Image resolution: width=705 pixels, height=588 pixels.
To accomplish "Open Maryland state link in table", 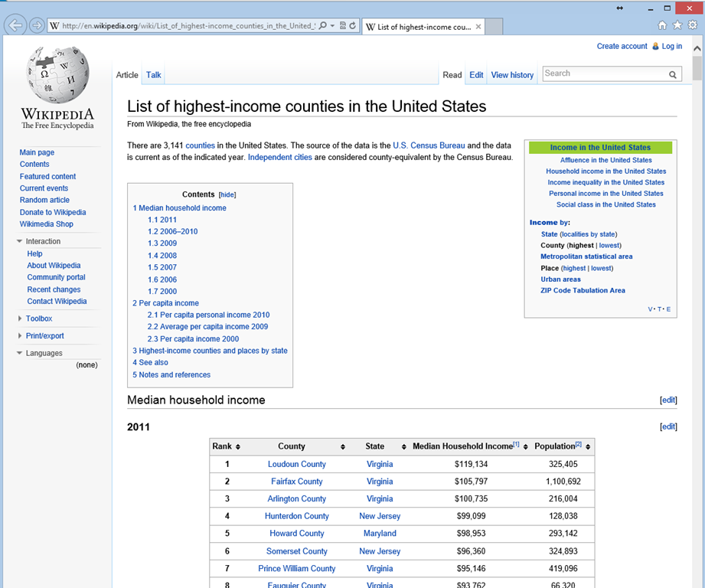I will click(380, 534).
